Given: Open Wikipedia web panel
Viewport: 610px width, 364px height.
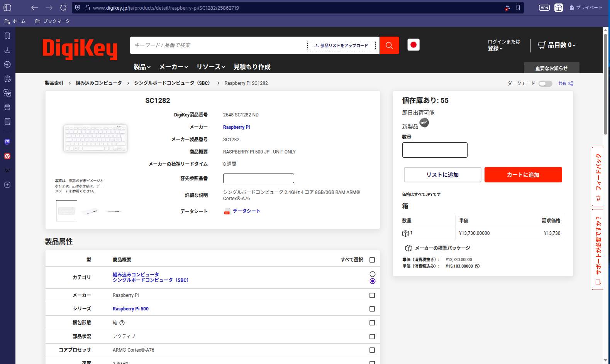Looking at the screenshot, I should tap(7, 170).
